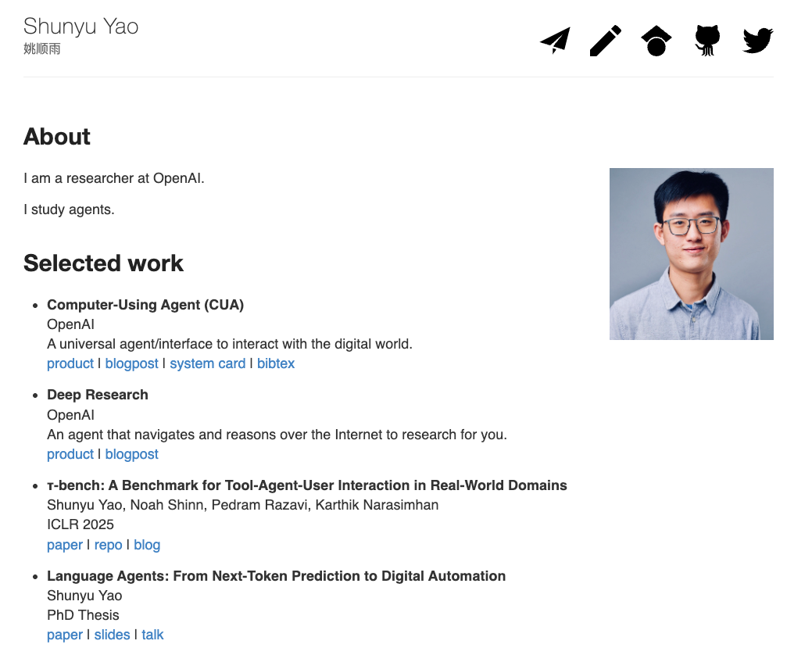Click the text 'I am a researcher at OpenAI.'
This screenshot has height=655, width=812.
pos(114,178)
